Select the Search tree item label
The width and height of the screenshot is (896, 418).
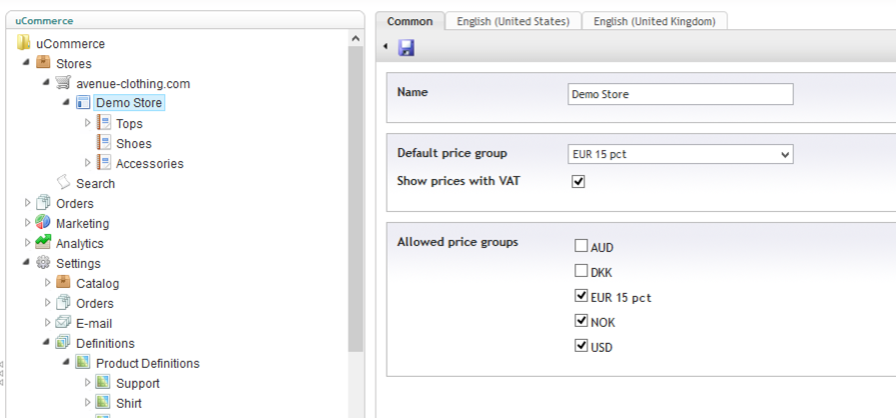click(x=95, y=183)
